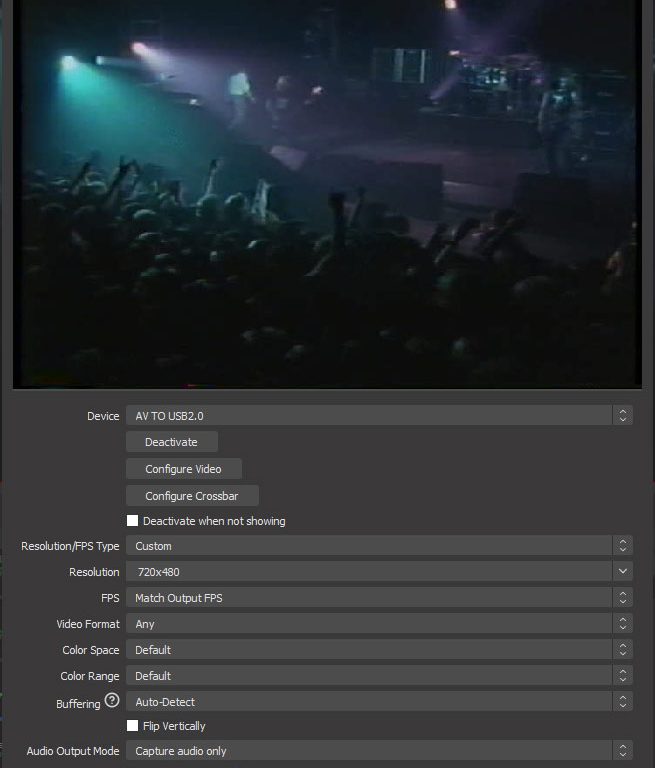Click the arrows icon on Color Range row
The image size is (655, 768).
623,675
